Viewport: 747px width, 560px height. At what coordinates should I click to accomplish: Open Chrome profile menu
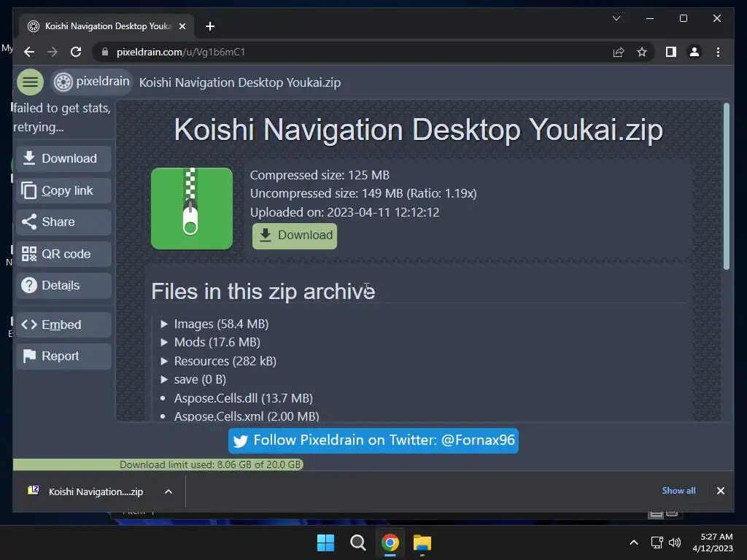(x=694, y=52)
